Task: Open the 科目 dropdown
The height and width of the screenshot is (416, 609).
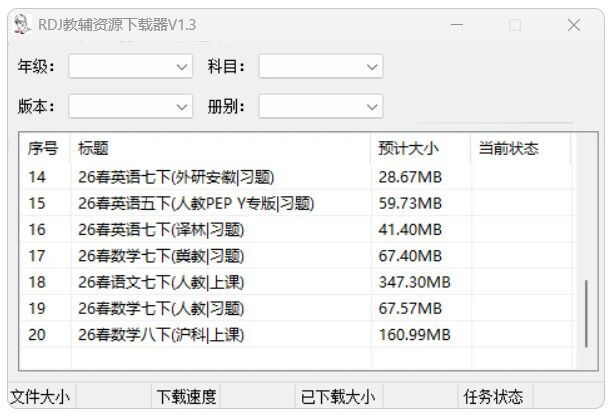Action: tap(321, 66)
